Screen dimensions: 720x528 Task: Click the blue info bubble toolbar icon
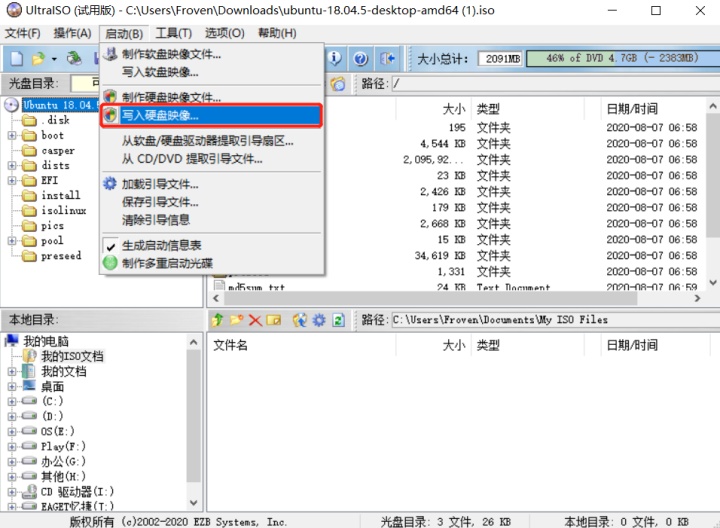click(x=336, y=58)
